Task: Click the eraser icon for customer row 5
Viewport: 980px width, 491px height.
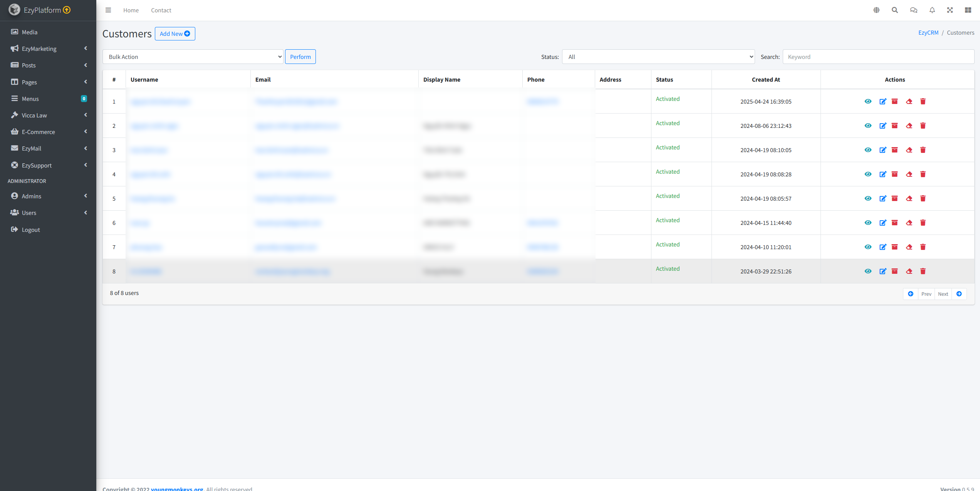Action: pos(909,199)
